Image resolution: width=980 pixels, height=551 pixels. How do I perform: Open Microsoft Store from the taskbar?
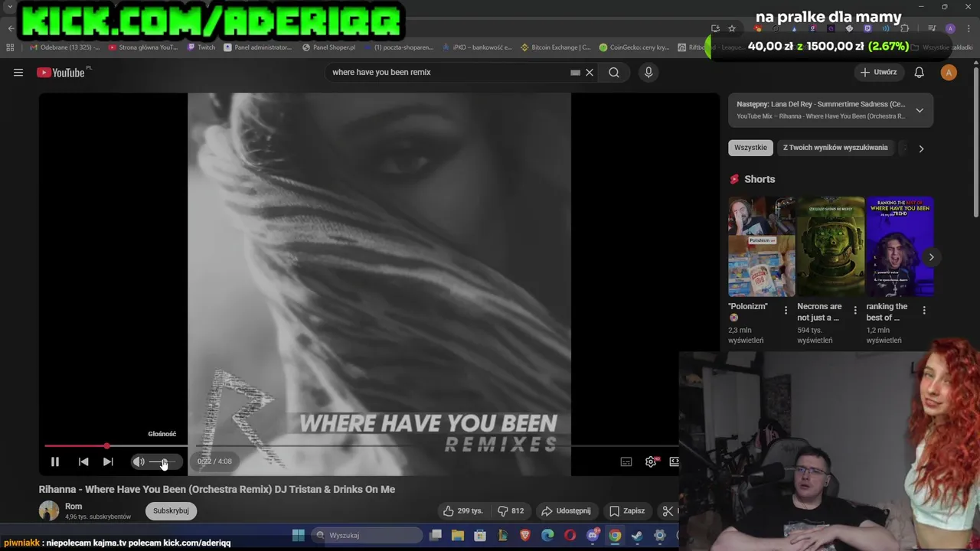pos(480,535)
